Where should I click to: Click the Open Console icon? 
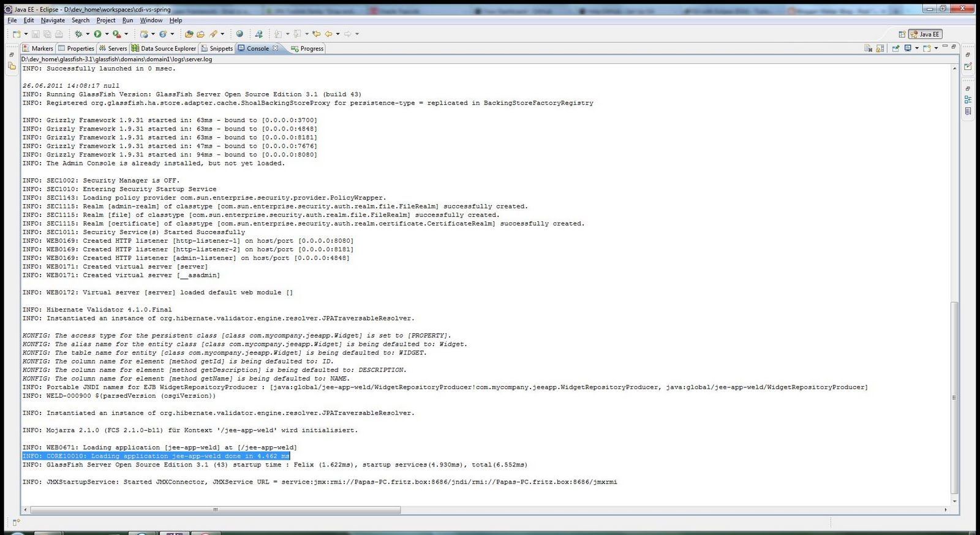click(x=927, y=48)
